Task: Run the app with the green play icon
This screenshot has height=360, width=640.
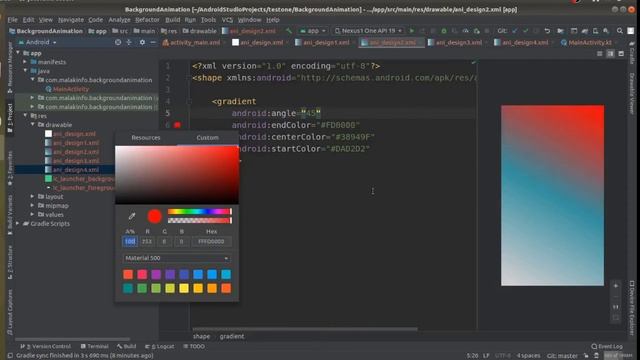Action: 411,31
